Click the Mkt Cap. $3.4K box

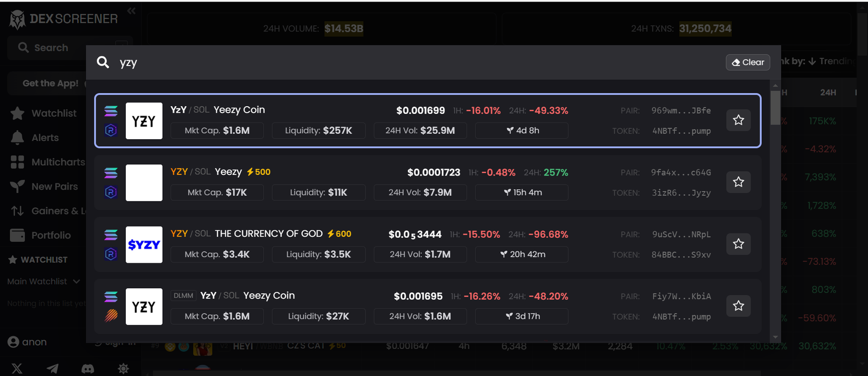(217, 254)
